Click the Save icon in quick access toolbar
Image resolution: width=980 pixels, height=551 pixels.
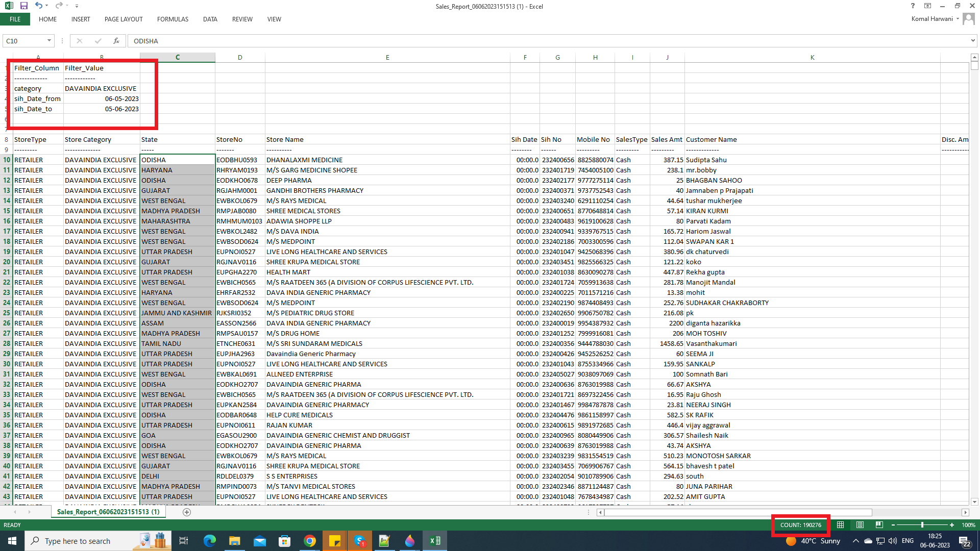click(24, 6)
